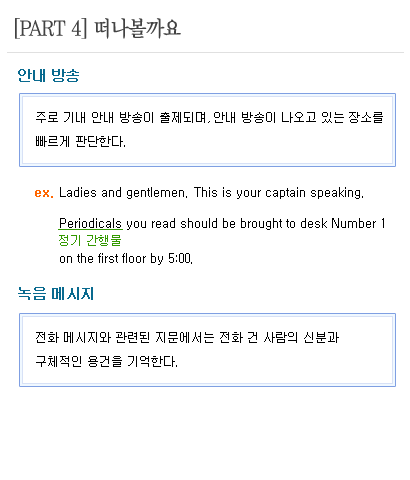Click the text 'desk Number 1'
Viewport: 410px width, 480px height.
(x=343, y=223)
